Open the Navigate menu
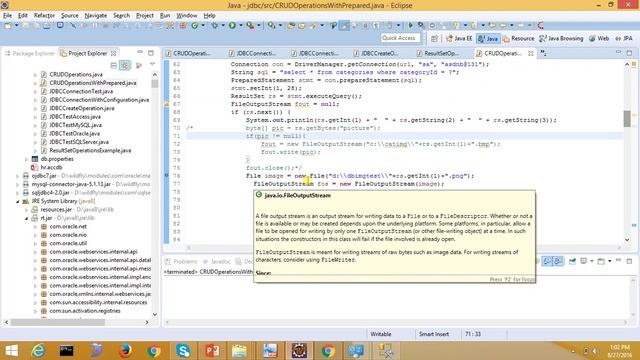Screen dimensions: 640x360 [96, 16]
